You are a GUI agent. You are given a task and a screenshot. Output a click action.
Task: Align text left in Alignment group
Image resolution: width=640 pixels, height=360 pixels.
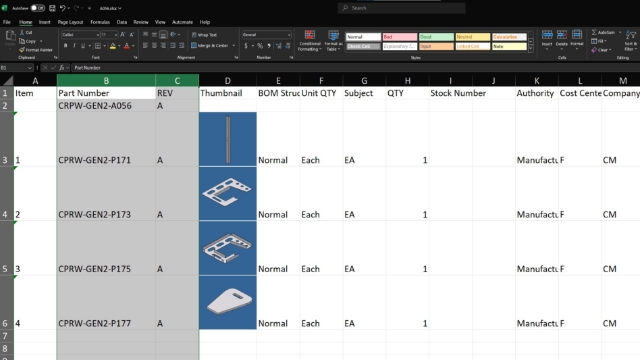coord(145,46)
